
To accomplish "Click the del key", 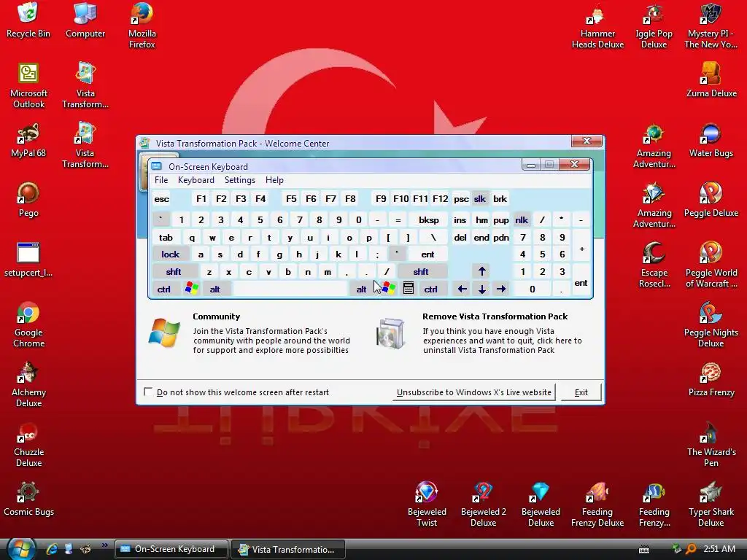I will coord(460,237).
